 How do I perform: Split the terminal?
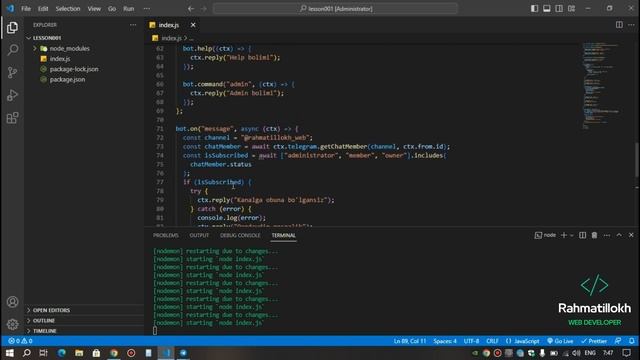pos(582,235)
